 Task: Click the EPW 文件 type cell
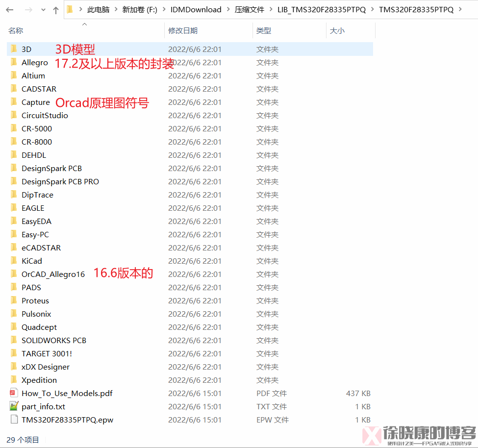[272, 420]
